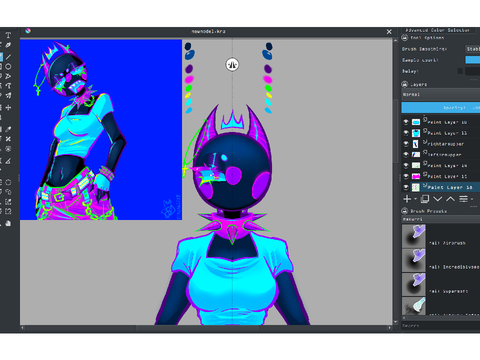Hide the layer with magenta thumbnail

click(406, 176)
